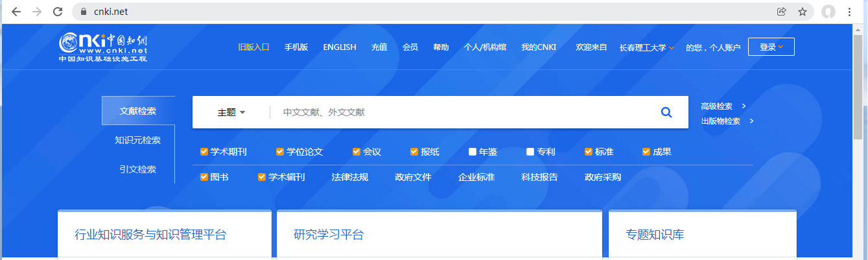The image size is (868, 260).
Task: Switch to the 引文检索 tab
Action: [138, 169]
